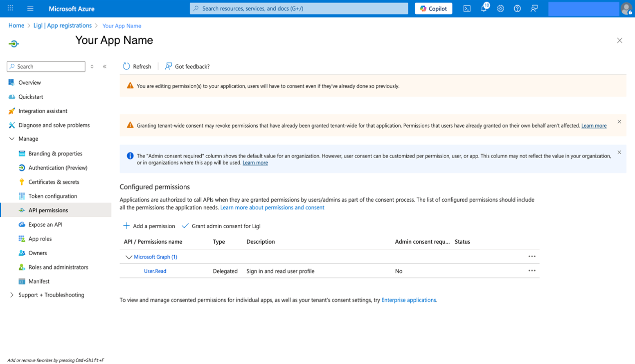Click the Expose an API cloud icon

[22, 225]
